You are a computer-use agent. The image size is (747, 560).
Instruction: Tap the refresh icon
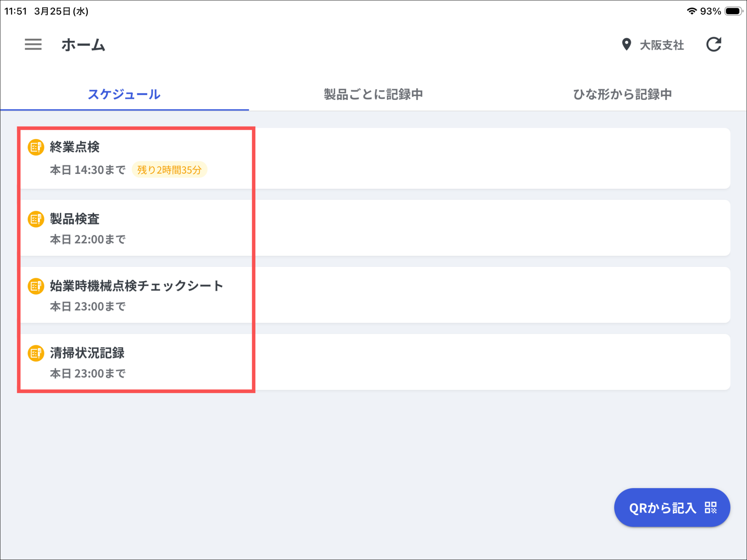[x=713, y=44]
